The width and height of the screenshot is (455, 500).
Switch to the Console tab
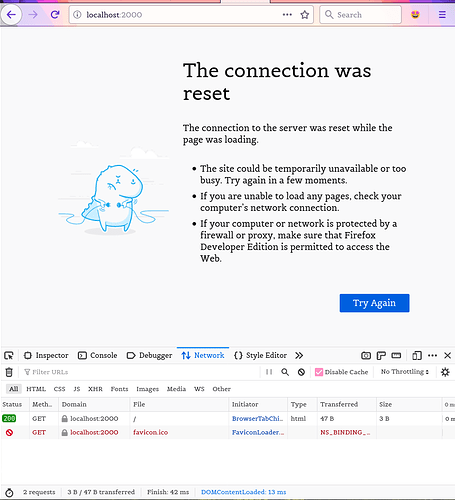pos(97,356)
